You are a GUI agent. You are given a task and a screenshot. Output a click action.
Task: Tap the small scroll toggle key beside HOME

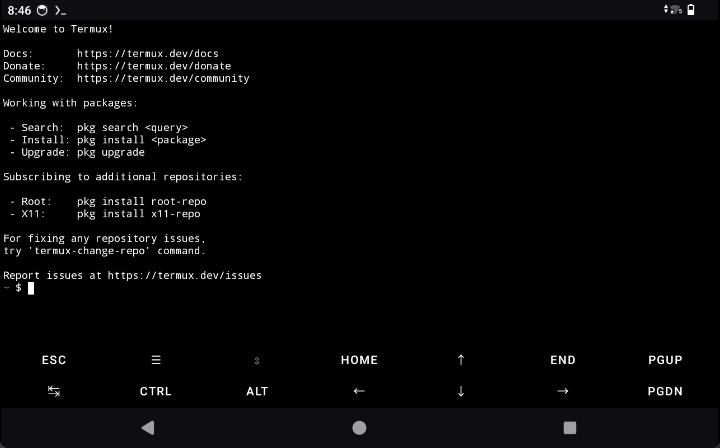coord(257,360)
